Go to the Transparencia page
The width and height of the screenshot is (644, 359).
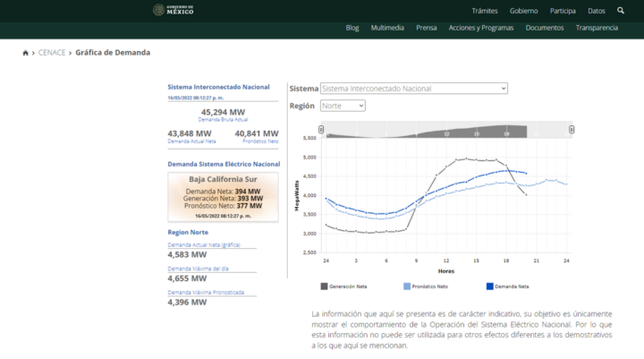point(597,28)
